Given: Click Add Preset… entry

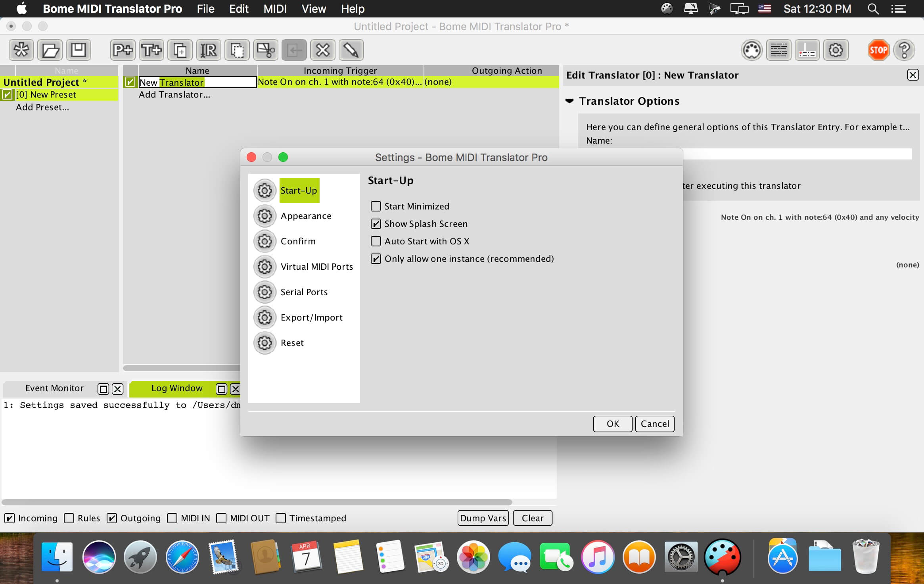Looking at the screenshot, I should click(42, 107).
